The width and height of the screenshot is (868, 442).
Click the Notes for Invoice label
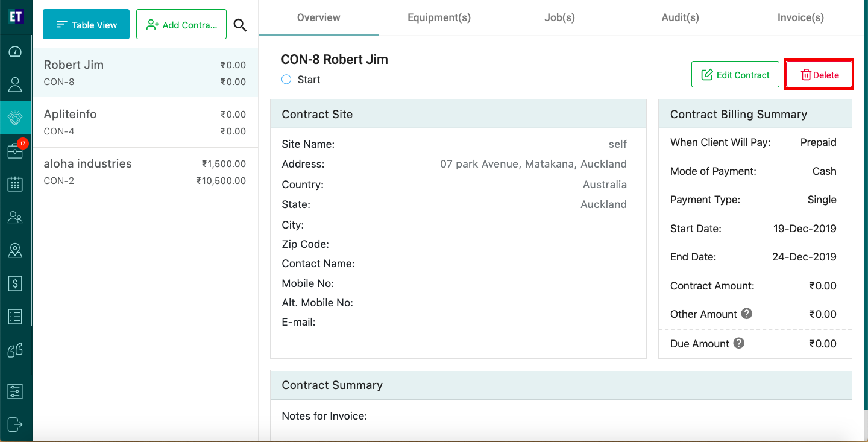click(x=324, y=416)
